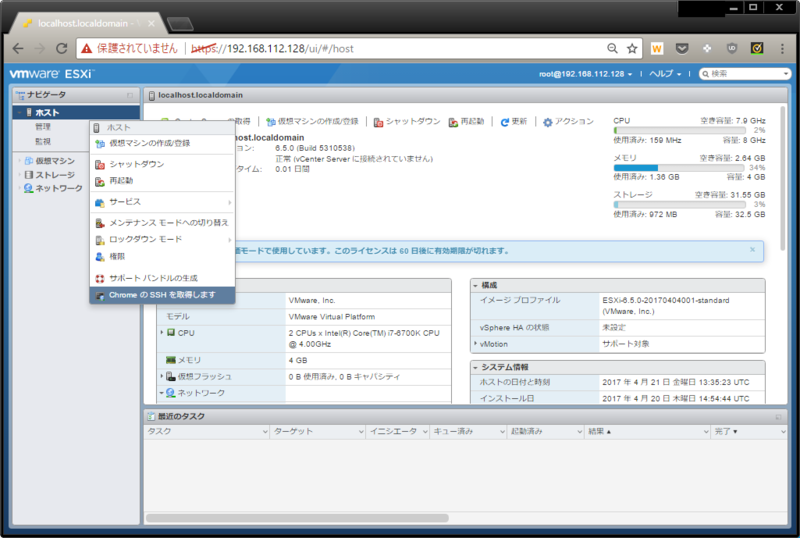Screen dimensions: 800x538
Task: Open 監視 under the host node
Action: click(43, 141)
